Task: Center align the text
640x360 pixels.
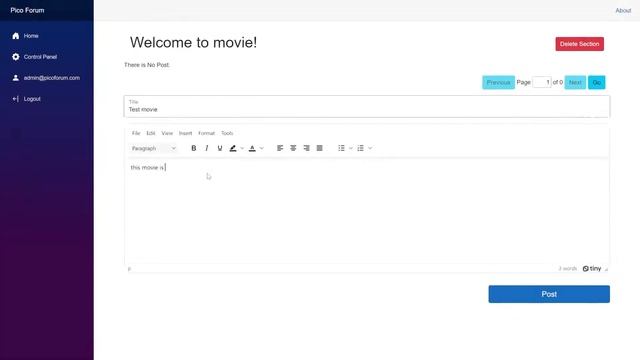Action: [293, 148]
